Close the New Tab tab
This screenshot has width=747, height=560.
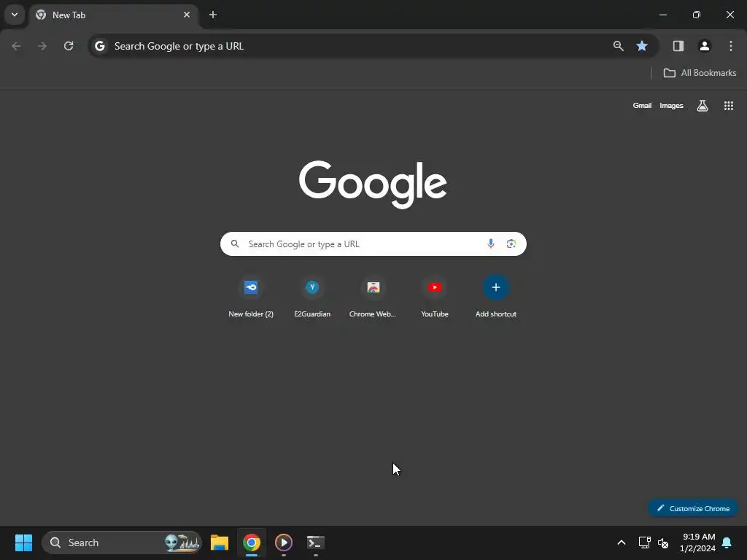(187, 15)
